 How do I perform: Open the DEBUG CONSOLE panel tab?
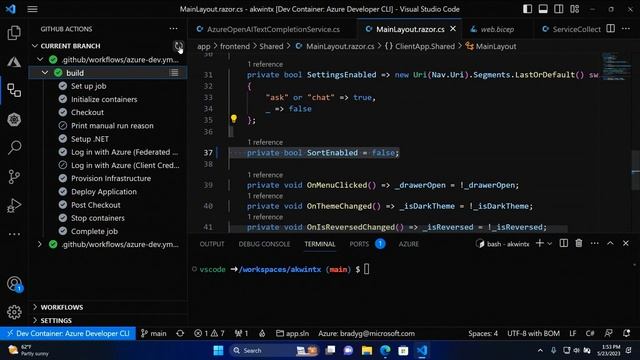coord(264,244)
